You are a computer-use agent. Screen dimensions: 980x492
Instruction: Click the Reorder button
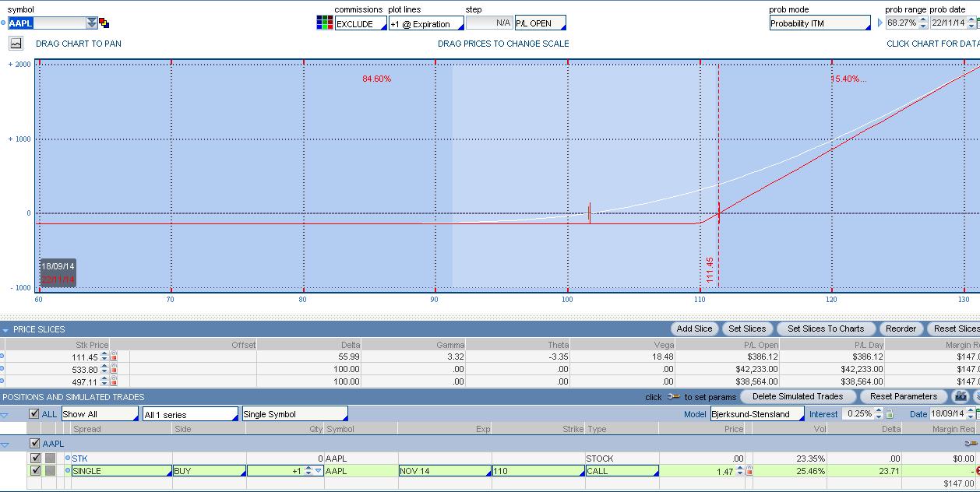pos(901,329)
